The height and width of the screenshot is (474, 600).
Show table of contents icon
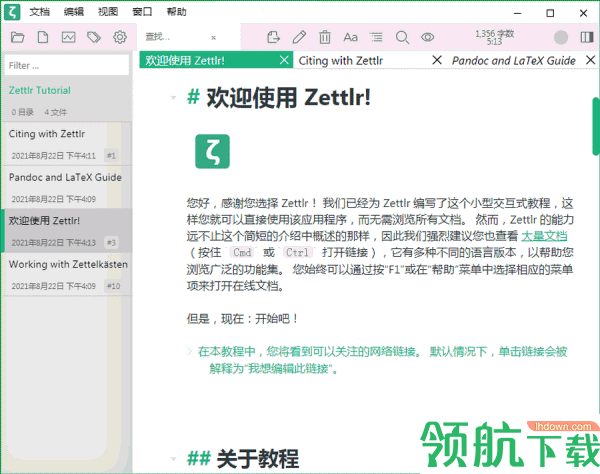pos(376,37)
